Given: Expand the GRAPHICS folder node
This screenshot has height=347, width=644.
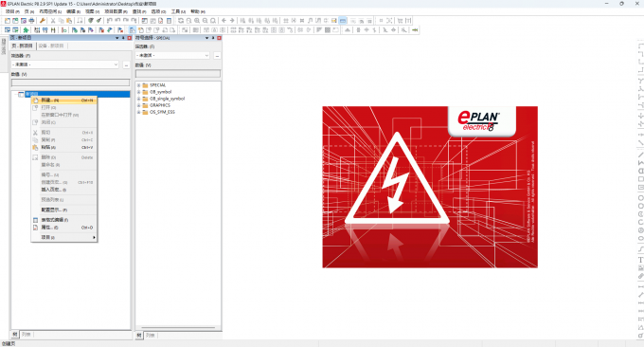Looking at the screenshot, I should tap(139, 105).
